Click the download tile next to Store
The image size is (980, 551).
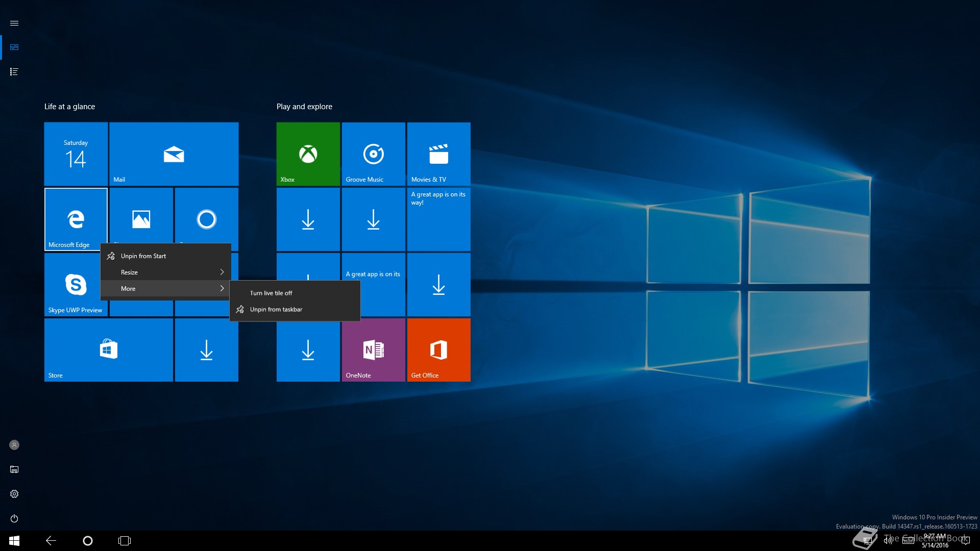207,350
